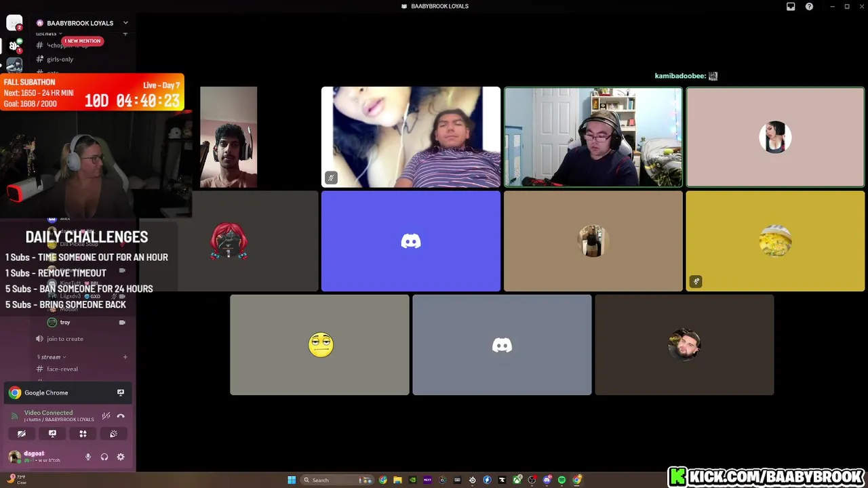
Task: Open user settings gear
Action: [121, 457]
